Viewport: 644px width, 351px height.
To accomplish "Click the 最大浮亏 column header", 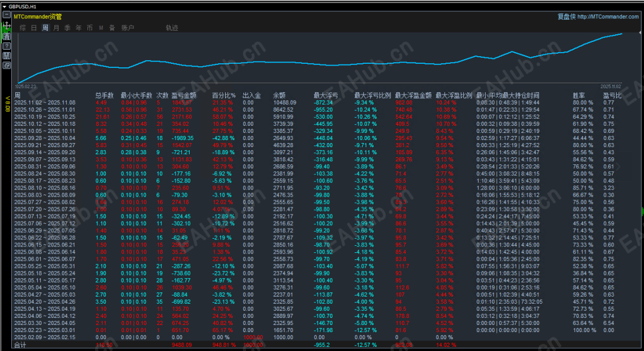I will tap(326, 95).
